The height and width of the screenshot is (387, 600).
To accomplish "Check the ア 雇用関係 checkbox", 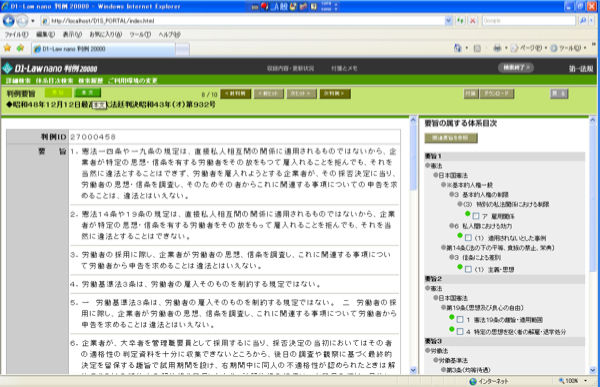I will pos(476,216).
